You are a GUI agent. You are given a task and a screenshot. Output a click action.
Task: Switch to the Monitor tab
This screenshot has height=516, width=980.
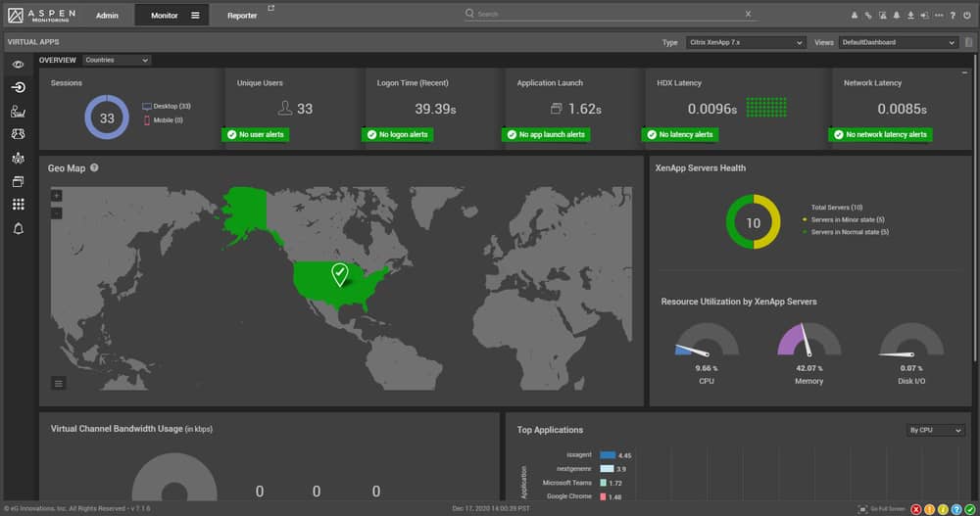point(165,15)
